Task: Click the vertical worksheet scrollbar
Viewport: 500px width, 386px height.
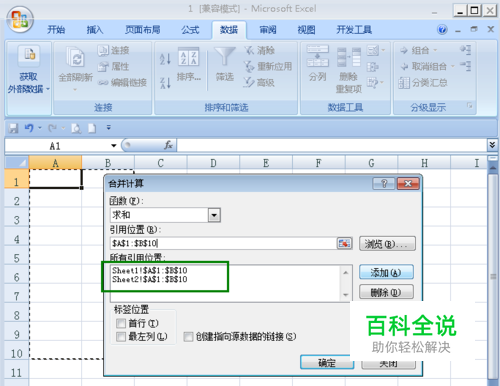Action: (493, 277)
